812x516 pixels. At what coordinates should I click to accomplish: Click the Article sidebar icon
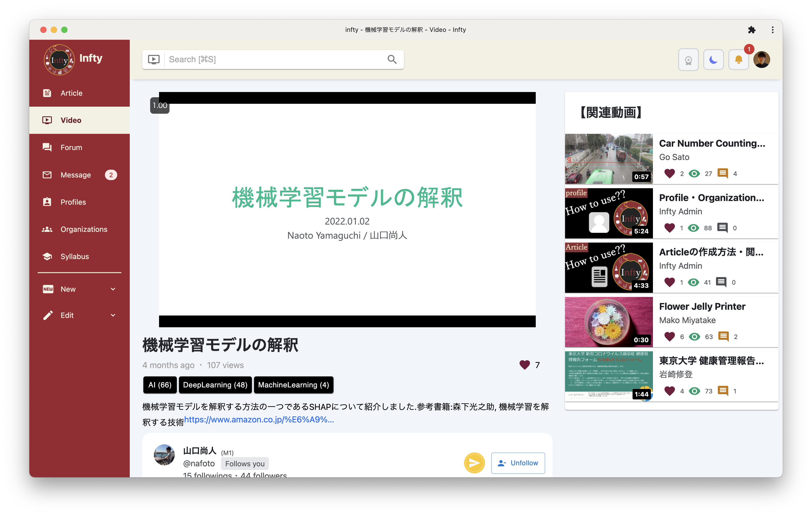(47, 93)
